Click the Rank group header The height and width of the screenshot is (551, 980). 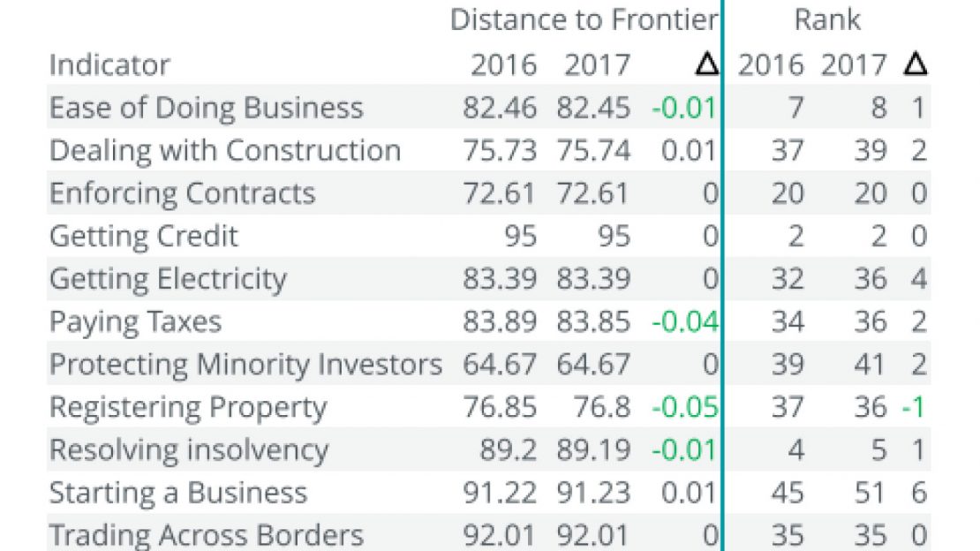(x=827, y=19)
